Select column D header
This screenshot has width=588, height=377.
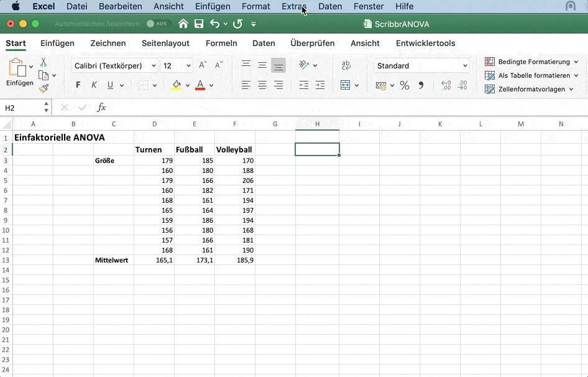coord(154,124)
